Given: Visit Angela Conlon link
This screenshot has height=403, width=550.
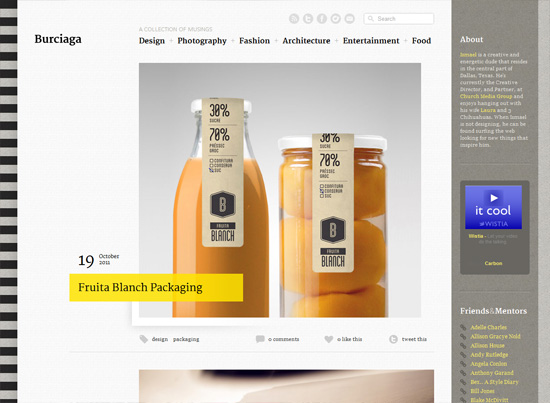Looking at the screenshot, I should point(489,364).
